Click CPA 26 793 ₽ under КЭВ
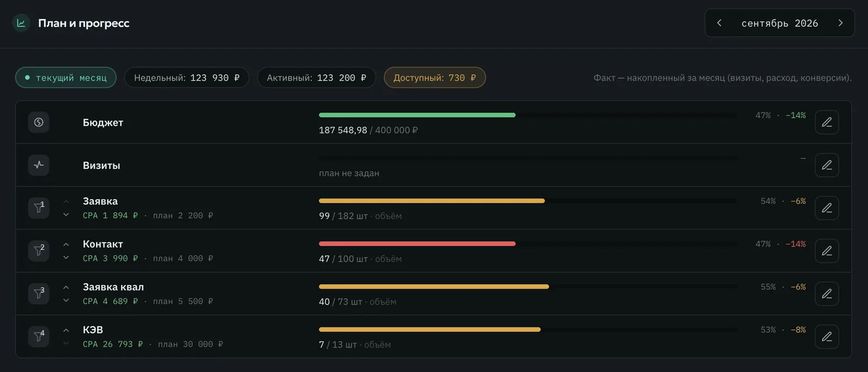 (x=113, y=344)
